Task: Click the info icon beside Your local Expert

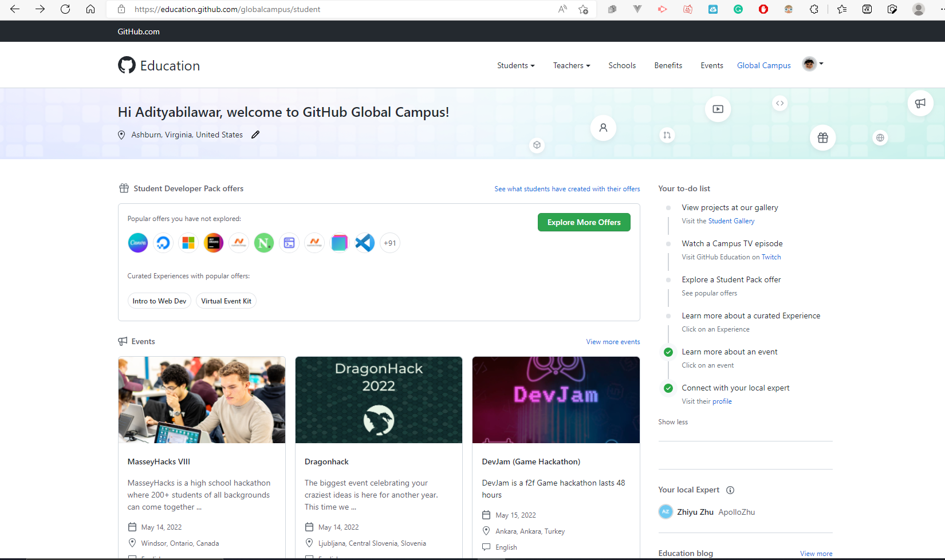Action: [730, 490]
